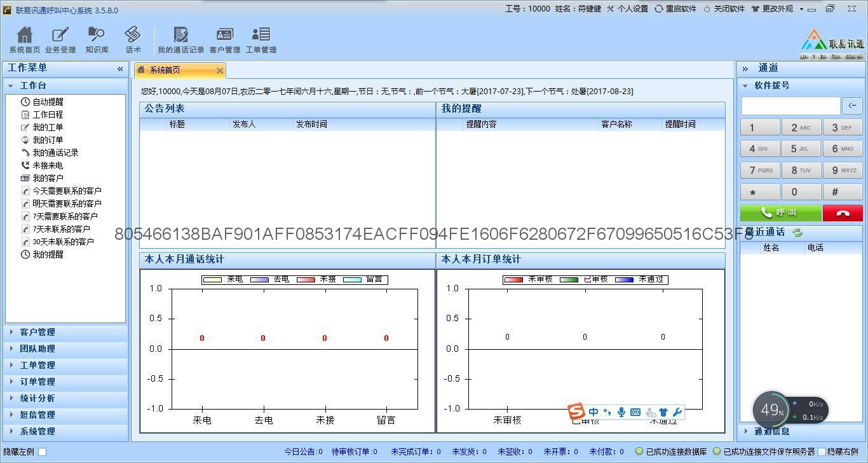Click the red hang-up button
Image resolution: width=868 pixels, height=463 pixels.
[x=843, y=212]
